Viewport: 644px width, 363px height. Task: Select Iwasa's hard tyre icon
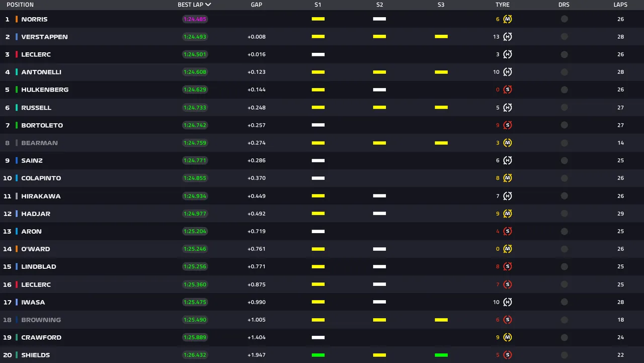point(508,302)
